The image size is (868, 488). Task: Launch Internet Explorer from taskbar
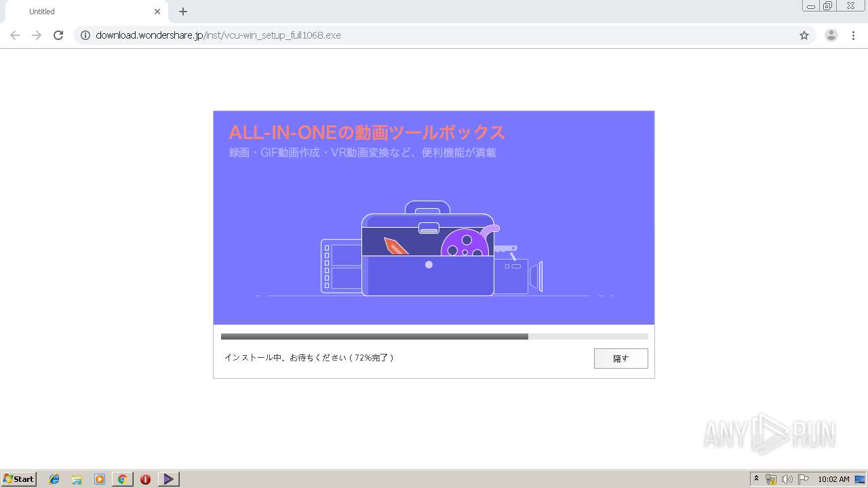click(x=54, y=479)
